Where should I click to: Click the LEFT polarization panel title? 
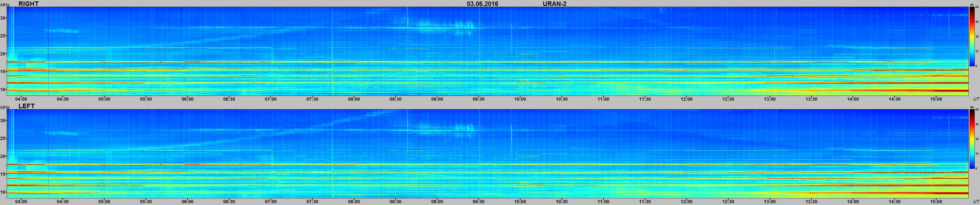27,106
